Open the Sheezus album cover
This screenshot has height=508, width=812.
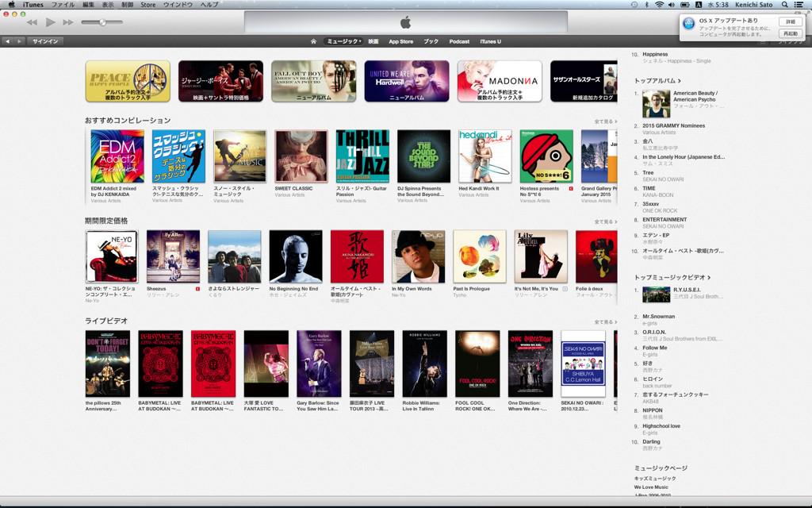coord(173,256)
